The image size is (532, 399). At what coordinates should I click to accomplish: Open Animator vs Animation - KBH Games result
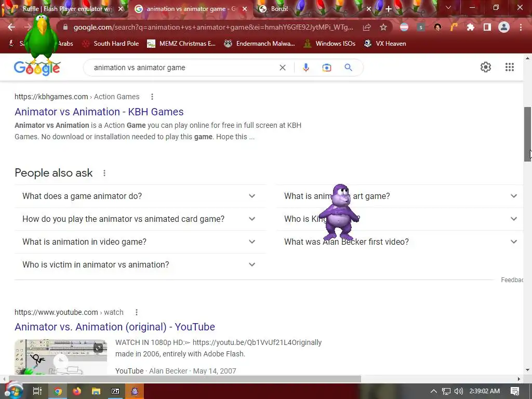coord(99,112)
